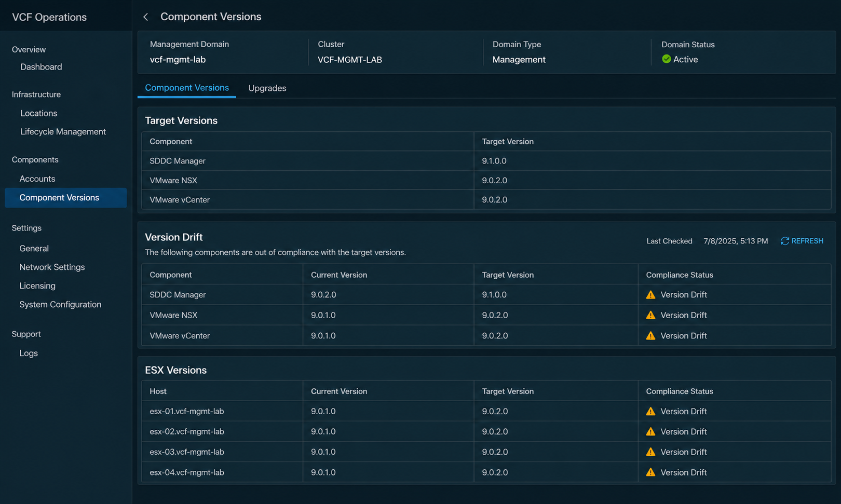Click warning icon for esx-01.vcf-mgmt-lab
This screenshot has height=504, width=841.
650,411
